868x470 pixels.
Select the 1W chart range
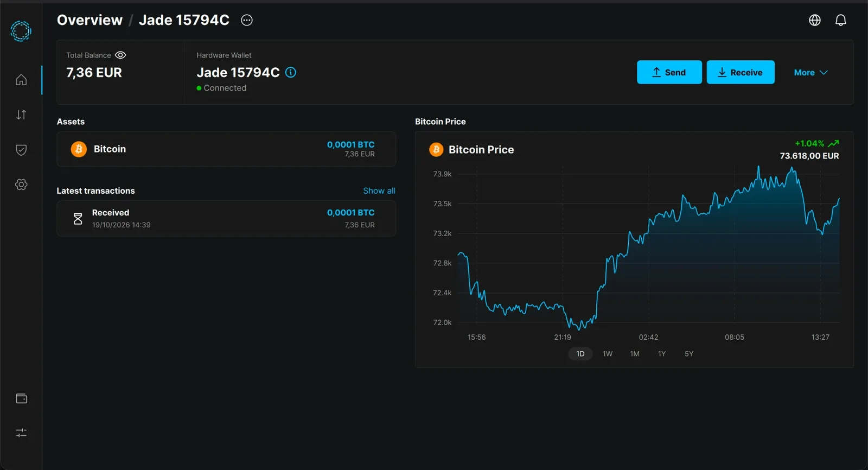click(x=608, y=354)
